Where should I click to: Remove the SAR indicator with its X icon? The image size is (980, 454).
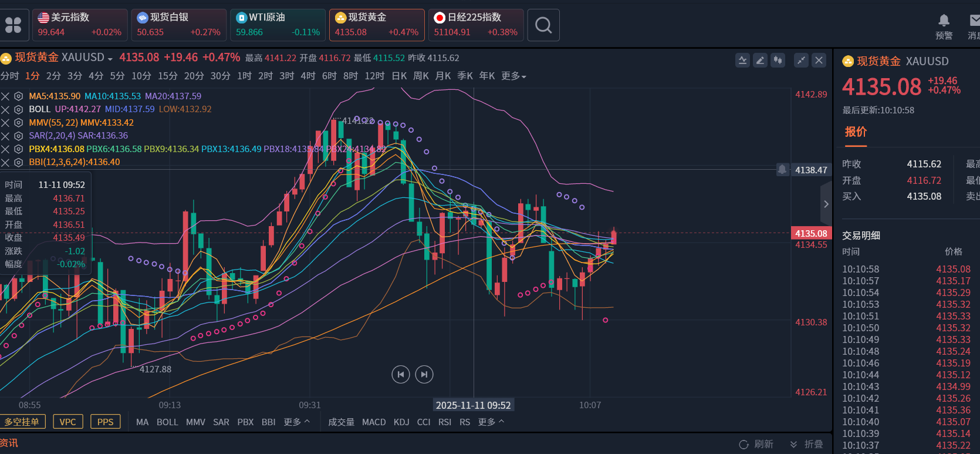click(5, 136)
